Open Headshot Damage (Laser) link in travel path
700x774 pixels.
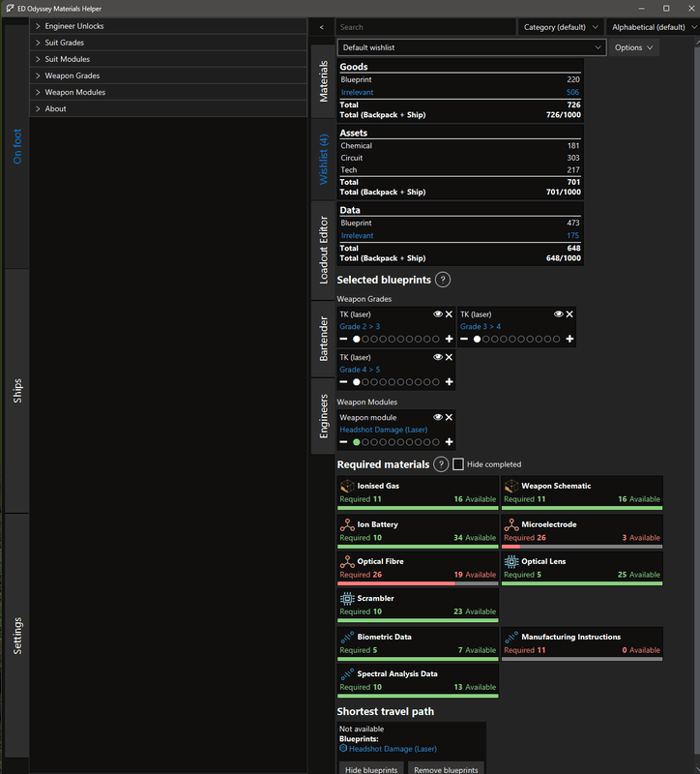[393, 749]
